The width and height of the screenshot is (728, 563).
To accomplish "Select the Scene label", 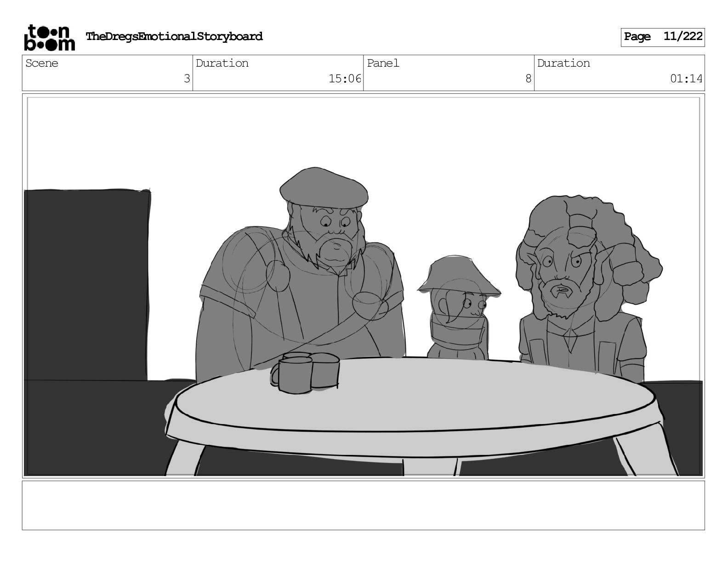I will tap(42, 63).
